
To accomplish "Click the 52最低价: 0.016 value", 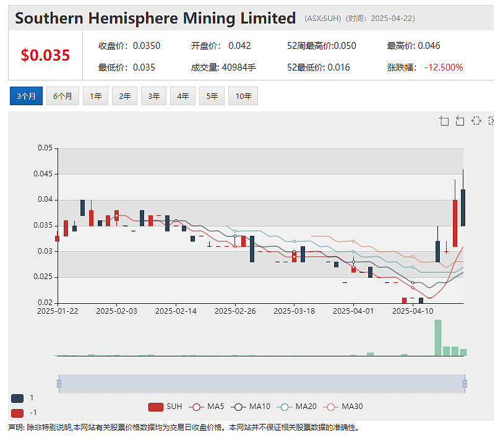I will (x=318, y=67).
